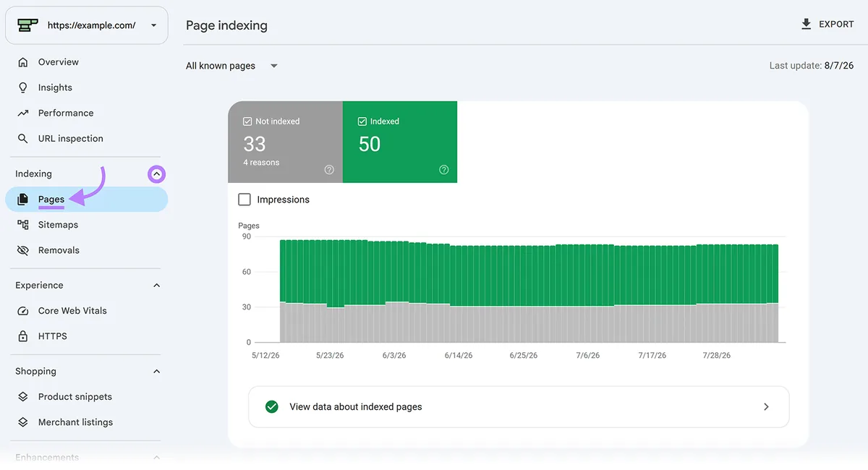The height and width of the screenshot is (470, 868).
Task: Click the Last update: 8/7/26 text
Action: 812,66
